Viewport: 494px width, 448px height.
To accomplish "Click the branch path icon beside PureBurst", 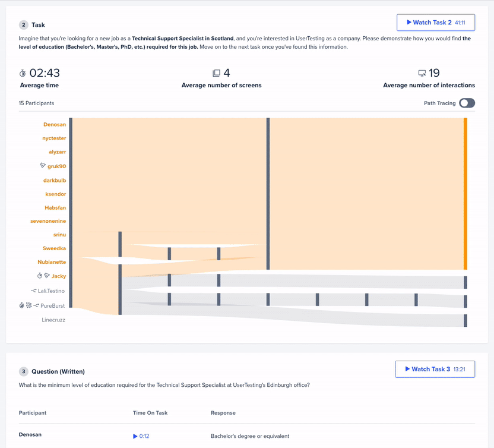I will point(36,305).
